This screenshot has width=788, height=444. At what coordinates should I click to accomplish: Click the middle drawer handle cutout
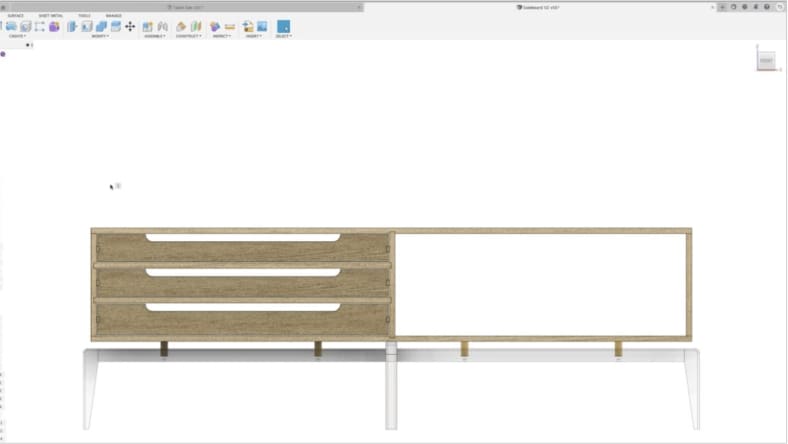243,273
